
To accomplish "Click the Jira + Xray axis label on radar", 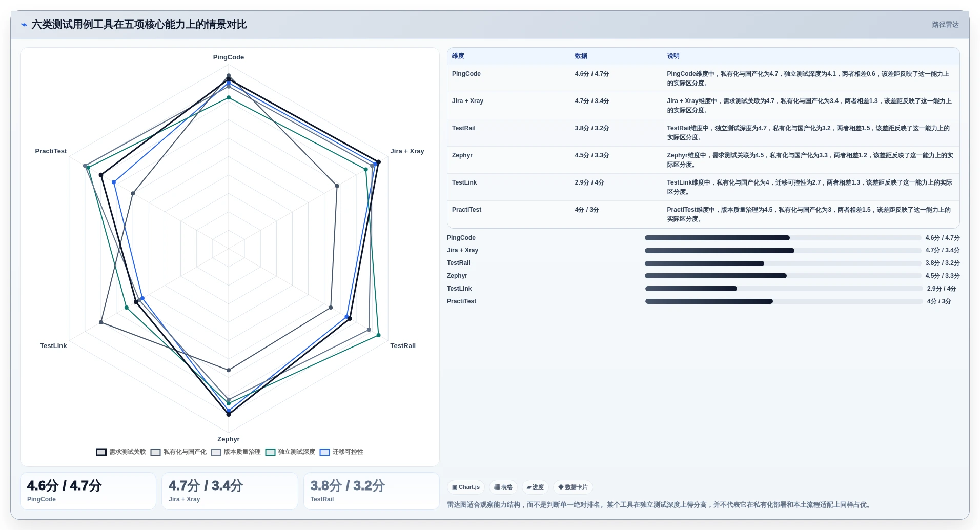I will click(407, 151).
